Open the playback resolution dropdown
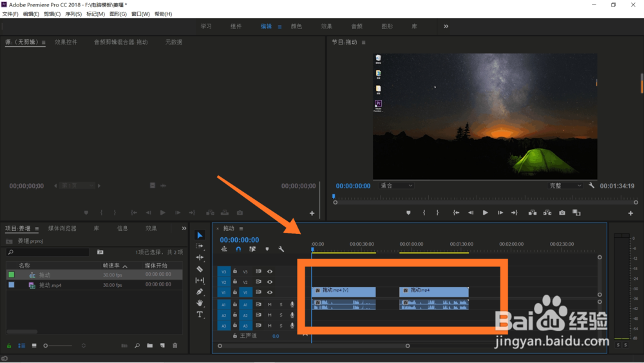The height and width of the screenshot is (363, 644). click(565, 186)
